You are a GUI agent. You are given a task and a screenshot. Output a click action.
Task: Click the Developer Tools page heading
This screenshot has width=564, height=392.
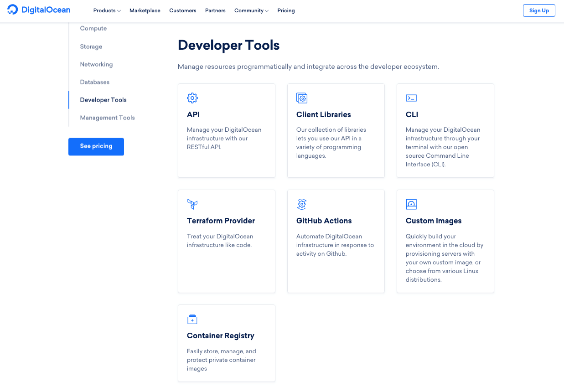(x=229, y=45)
